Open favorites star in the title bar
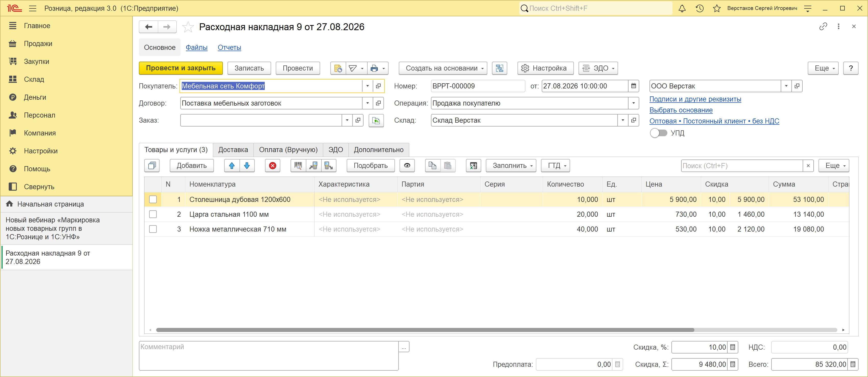This screenshot has height=377, width=868. coord(717,8)
